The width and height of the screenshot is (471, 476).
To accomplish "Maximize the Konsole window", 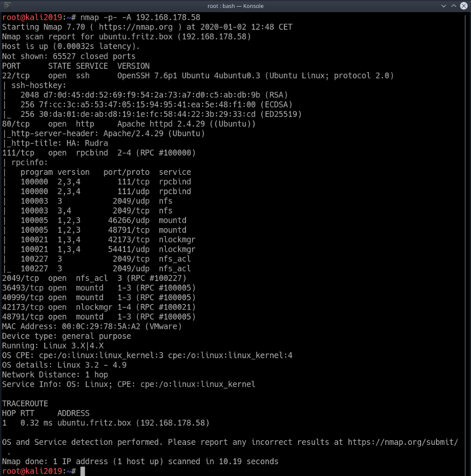I will 453,6.
